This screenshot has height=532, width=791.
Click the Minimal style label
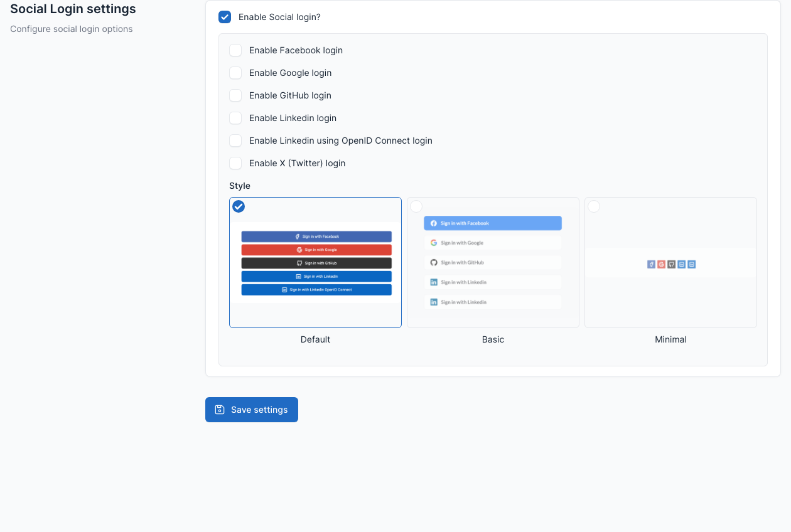click(x=670, y=339)
